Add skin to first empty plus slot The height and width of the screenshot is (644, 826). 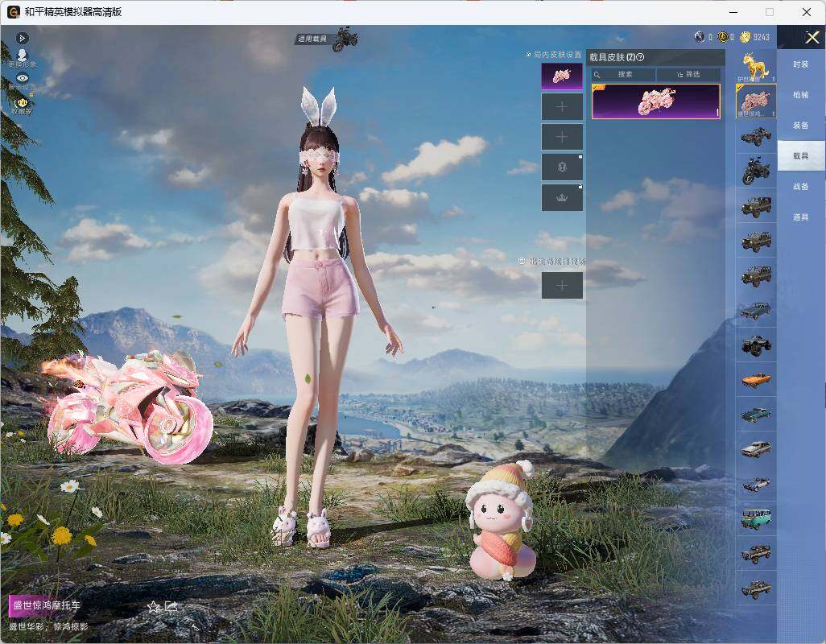(x=562, y=107)
